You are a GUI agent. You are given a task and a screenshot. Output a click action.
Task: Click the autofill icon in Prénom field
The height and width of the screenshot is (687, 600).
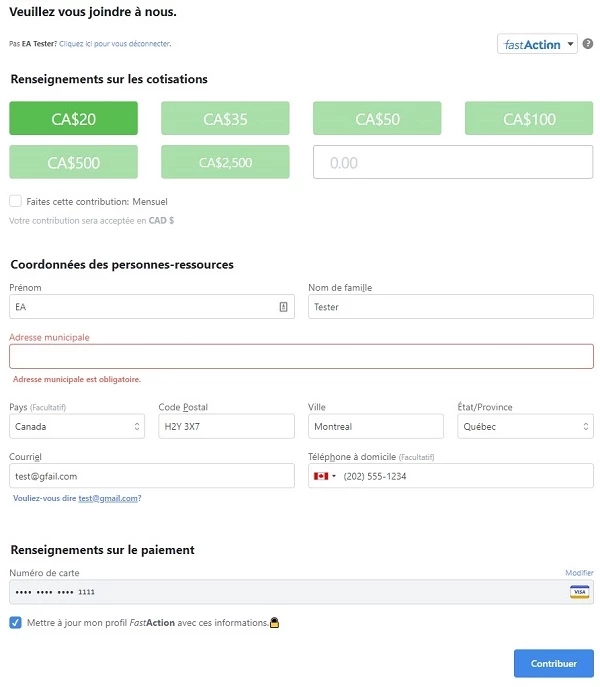pyautogui.click(x=283, y=307)
